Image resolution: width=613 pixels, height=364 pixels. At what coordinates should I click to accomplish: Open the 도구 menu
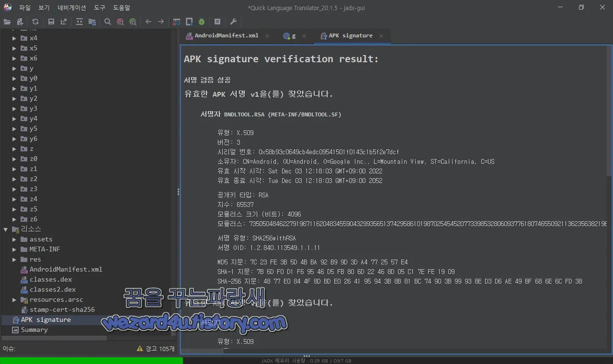[x=100, y=8]
